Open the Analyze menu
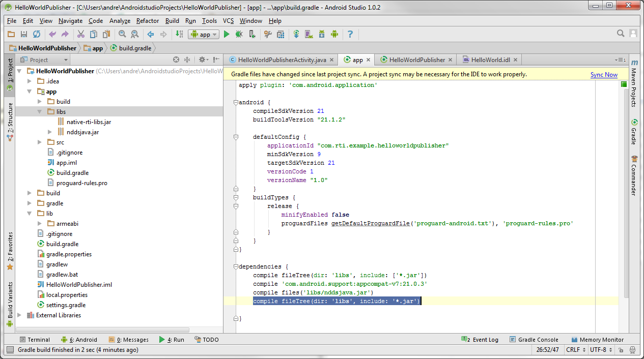Image resolution: width=644 pixels, height=359 pixels. 120,21
